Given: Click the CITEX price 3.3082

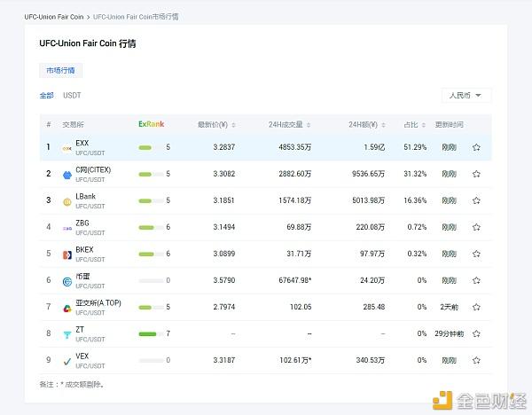Looking at the screenshot, I should tap(224, 174).
